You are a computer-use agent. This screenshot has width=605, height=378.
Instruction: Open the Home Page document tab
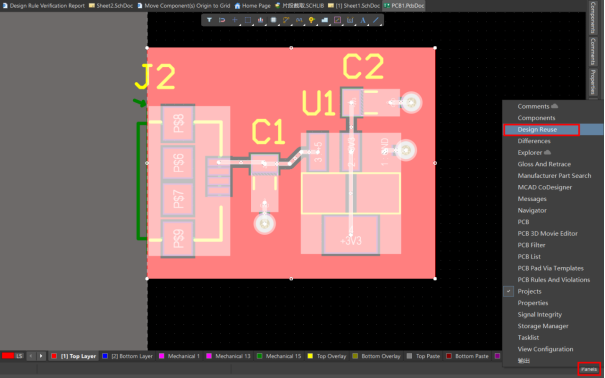[253, 6]
